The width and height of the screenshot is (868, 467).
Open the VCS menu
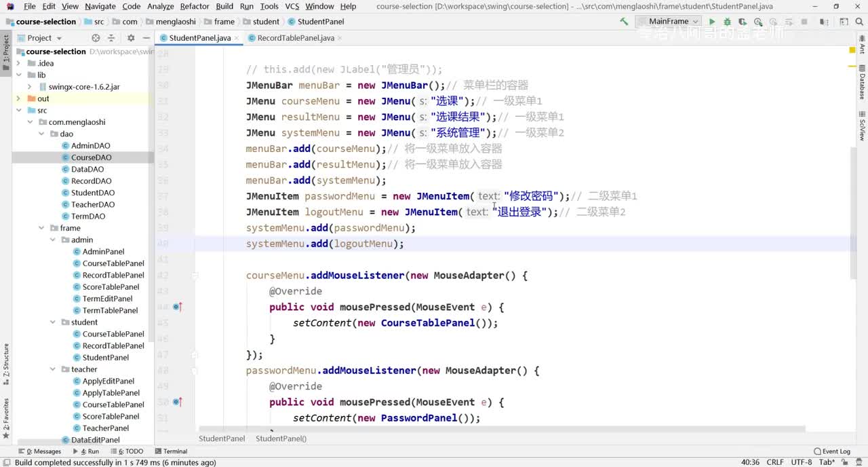click(x=292, y=6)
